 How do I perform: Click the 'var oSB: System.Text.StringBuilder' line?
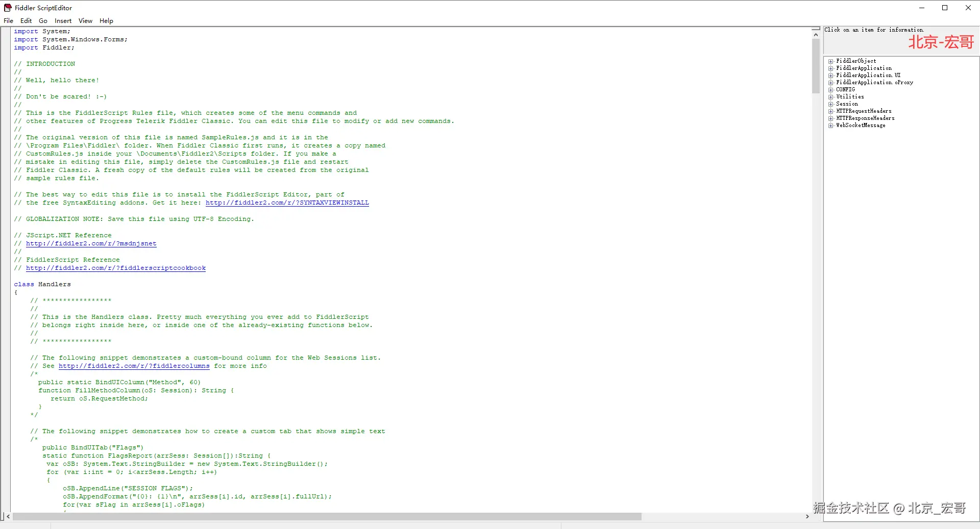click(x=187, y=464)
